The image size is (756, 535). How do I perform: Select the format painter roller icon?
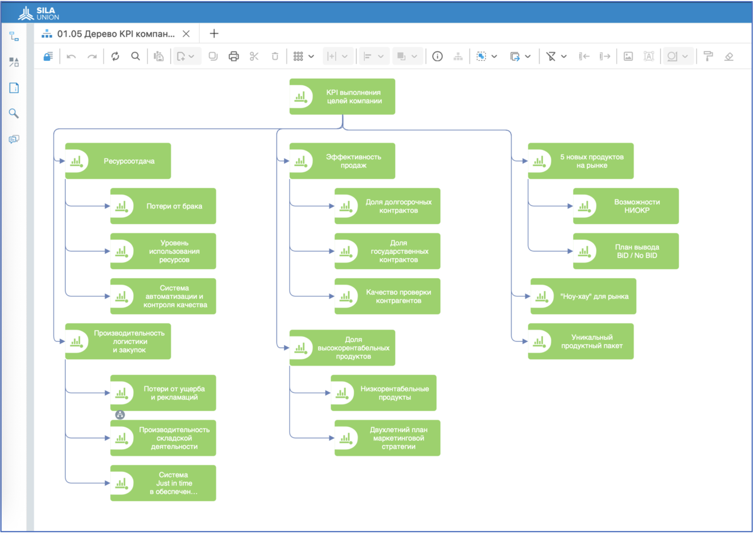(x=708, y=56)
